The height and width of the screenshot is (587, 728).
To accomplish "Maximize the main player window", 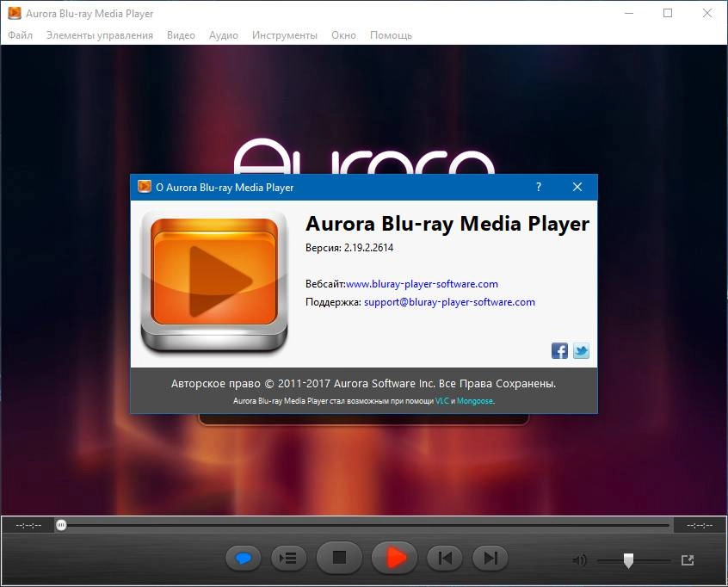I will pyautogui.click(x=668, y=13).
